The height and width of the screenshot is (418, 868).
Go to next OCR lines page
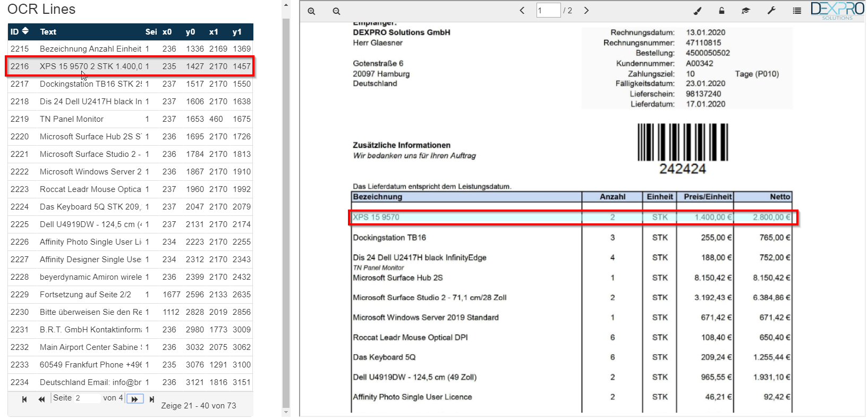point(135,399)
